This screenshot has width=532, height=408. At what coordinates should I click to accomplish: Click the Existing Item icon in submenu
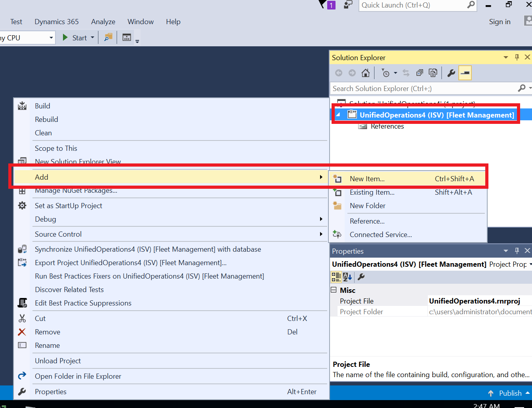point(337,192)
